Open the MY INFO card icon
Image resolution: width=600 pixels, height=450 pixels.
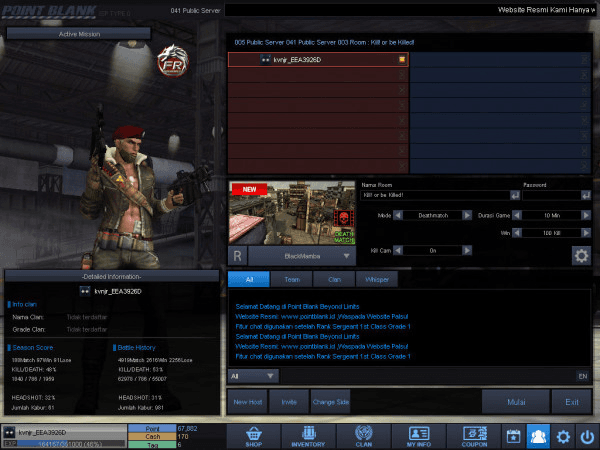pos(419,436)
